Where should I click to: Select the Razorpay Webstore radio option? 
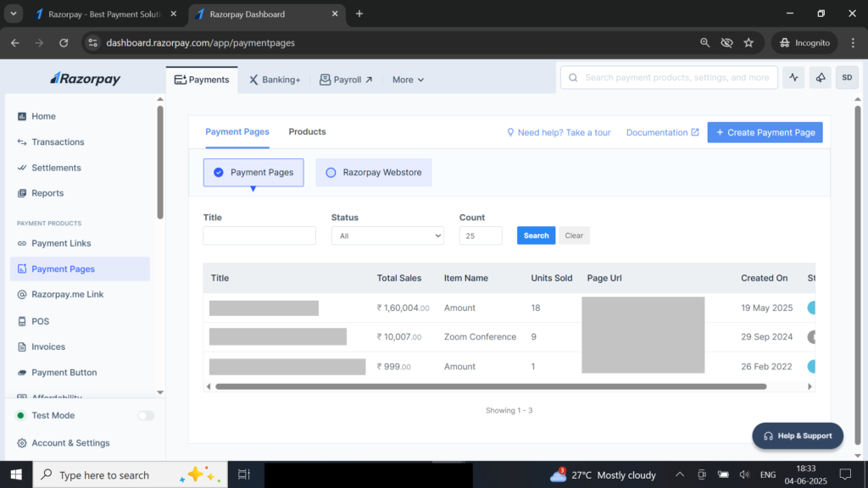click(374, 172)
